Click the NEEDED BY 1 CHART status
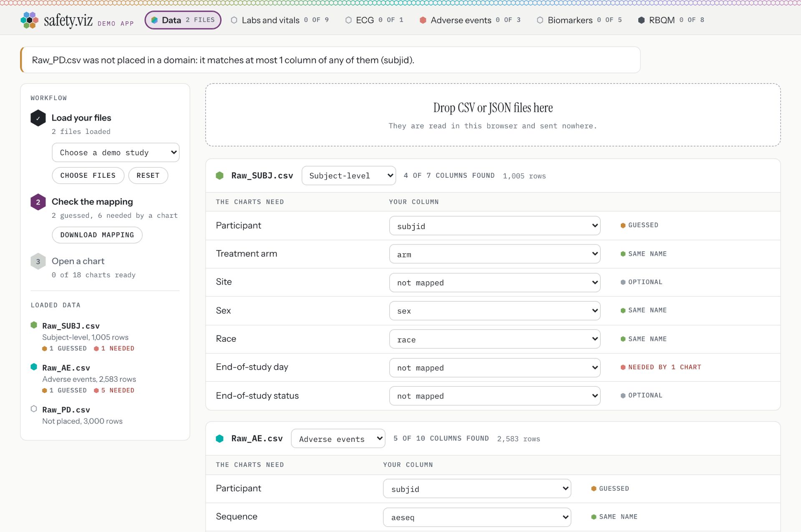This screenshot has height=532, width=801. pos(661,367)
